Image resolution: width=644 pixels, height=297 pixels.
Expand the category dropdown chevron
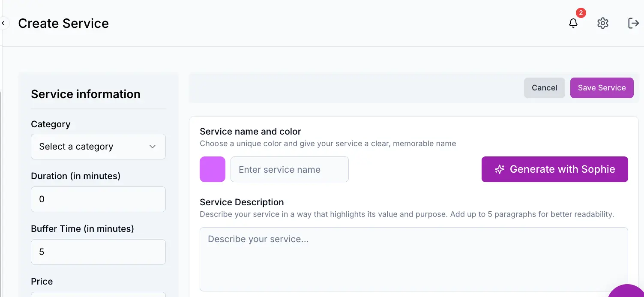153,147
